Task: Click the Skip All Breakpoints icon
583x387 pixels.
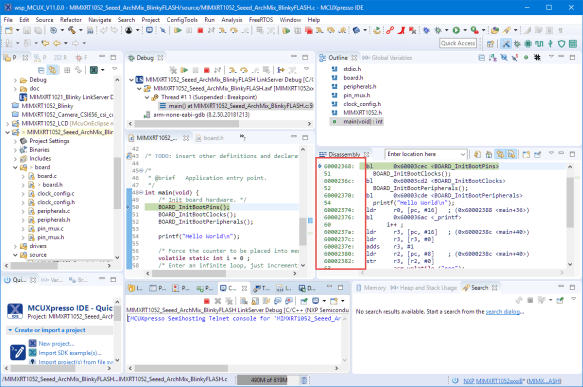Action: (x=162, y=30)
